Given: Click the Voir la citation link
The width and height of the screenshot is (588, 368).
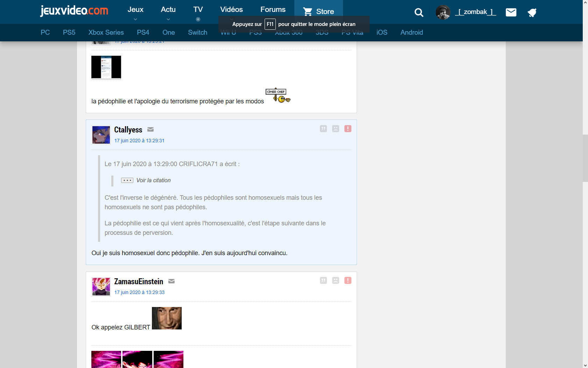Looking at the screenshot, I should click(154, 180).
